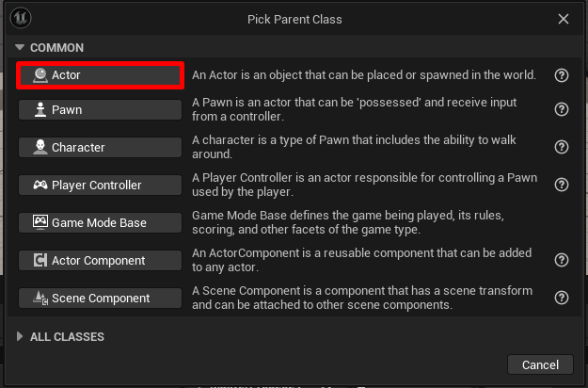Select Actor as parent class
The width and height of the screenshot is (588, 388).
coord(100,75)
